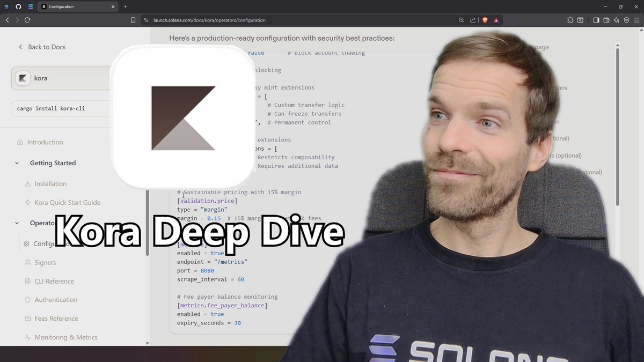Reload the current page
644x362 pixels.
pos(27,20)
